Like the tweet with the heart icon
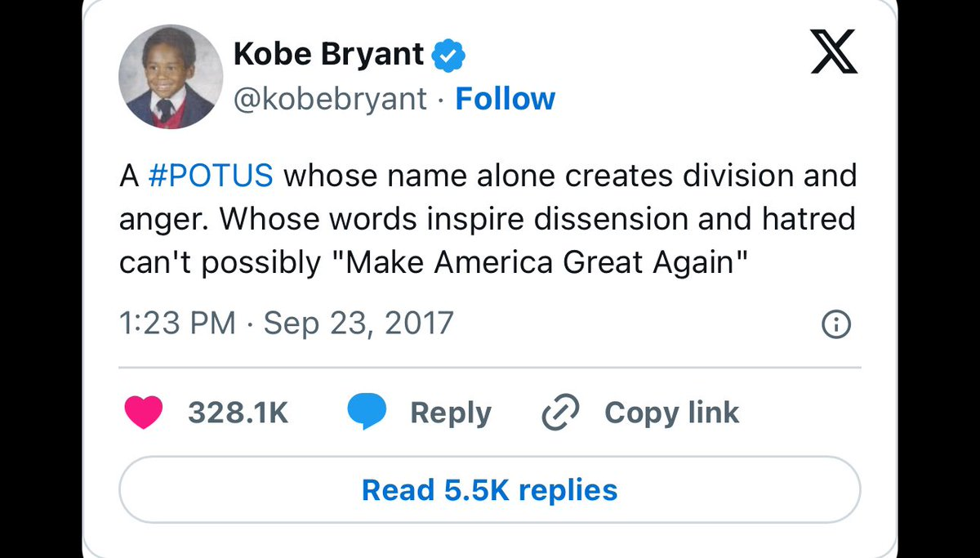 point(143,413)
